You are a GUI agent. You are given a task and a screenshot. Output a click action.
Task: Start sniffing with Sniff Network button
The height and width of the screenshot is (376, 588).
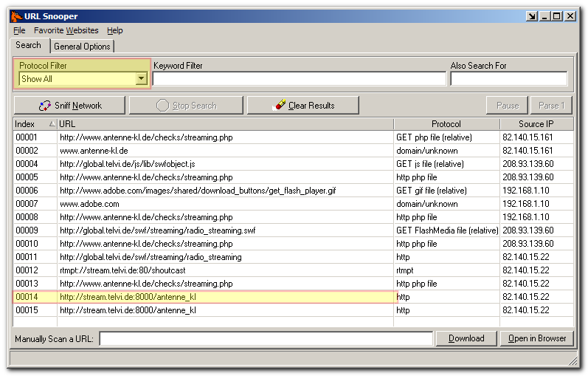pyautogui.click(x=70, y=106)
